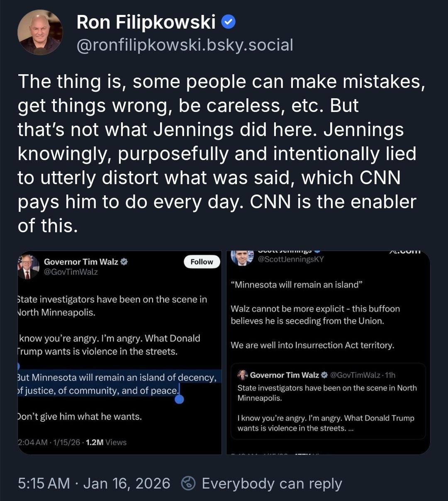Click the quoted Governor Tim Walz tweet card
Viewport: 448px width, 501px height.
(x=328, y=401)
